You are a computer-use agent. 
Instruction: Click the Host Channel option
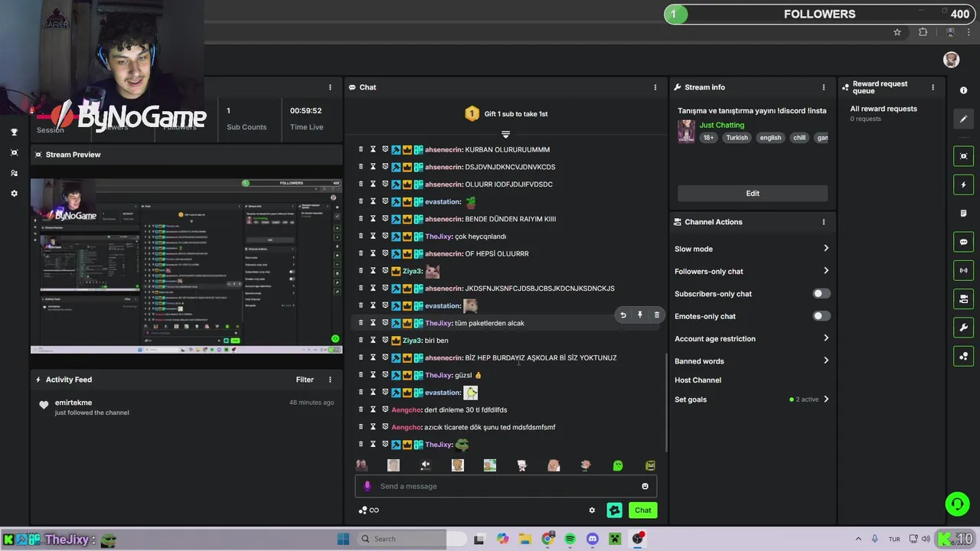(697, 380)
